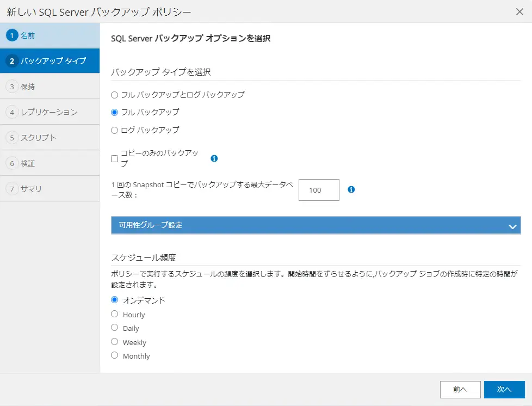This screenshot has height=406, width=532.
Task: Enable コピーのみのバックアップ checkbox
Action: point(115,158)
